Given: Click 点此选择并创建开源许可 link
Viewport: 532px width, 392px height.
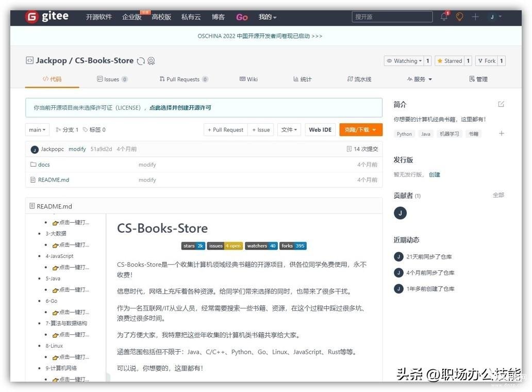Looking at the screenshot, I should click(x=180, y=108).
